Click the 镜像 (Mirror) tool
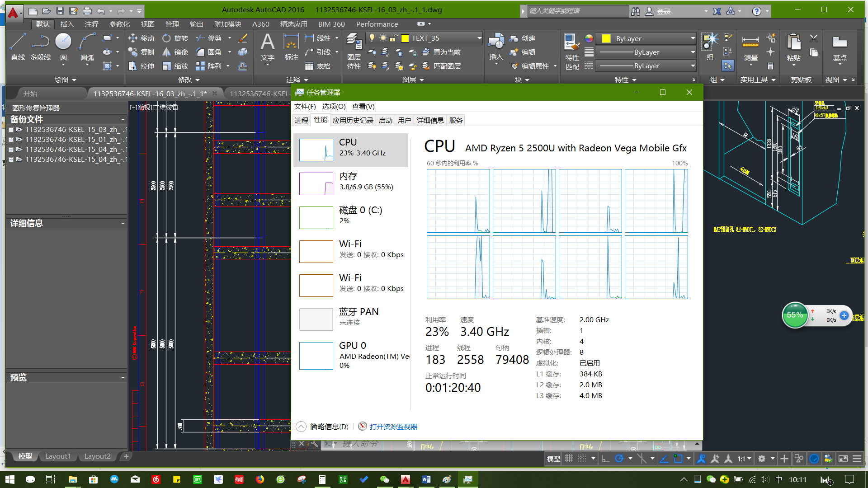 175,52
